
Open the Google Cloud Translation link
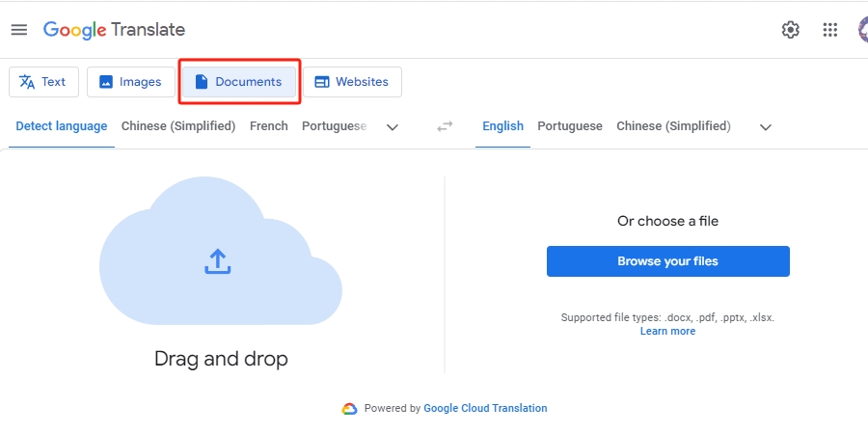[x=485, y=409]
